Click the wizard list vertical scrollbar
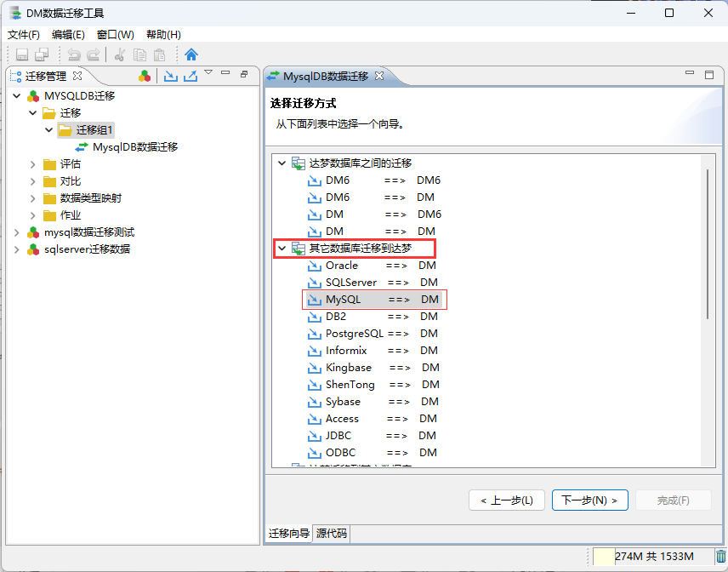The image size is (728, 572). coord(708,244)
